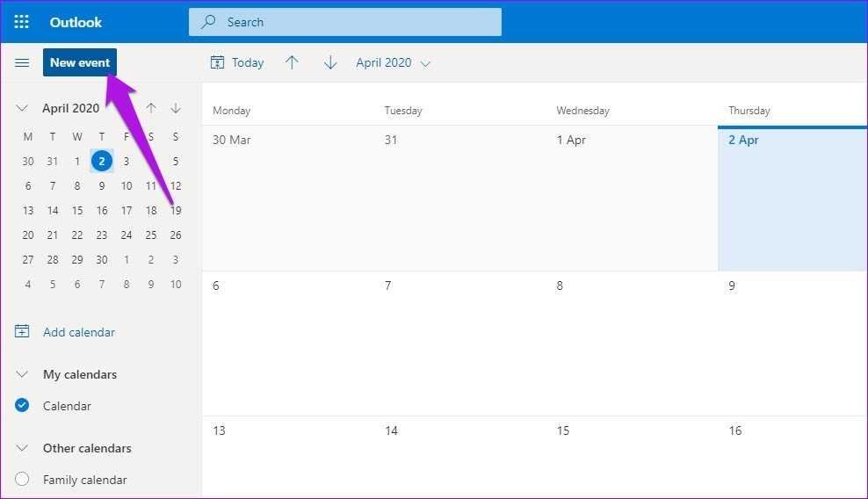Click inside the Search box
The height and width of the screenshot is (499, 868).
coord(351,22)
